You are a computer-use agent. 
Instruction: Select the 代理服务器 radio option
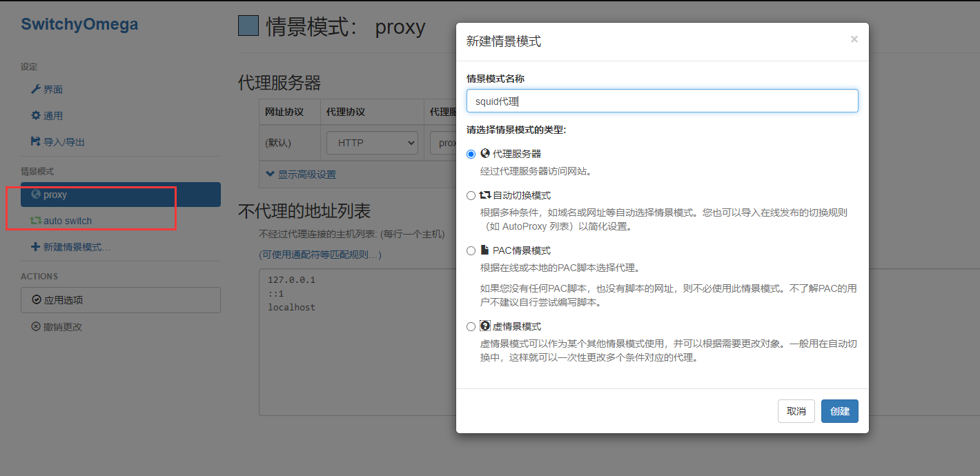click(471, 153)
